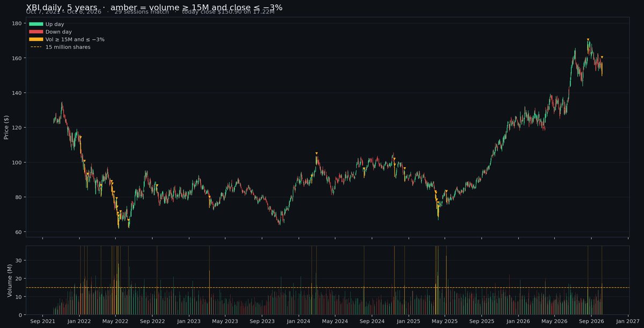Click the amber marker atop the $170 peak
This screenshot has height=328, width=644.
[x=588, y=39]
